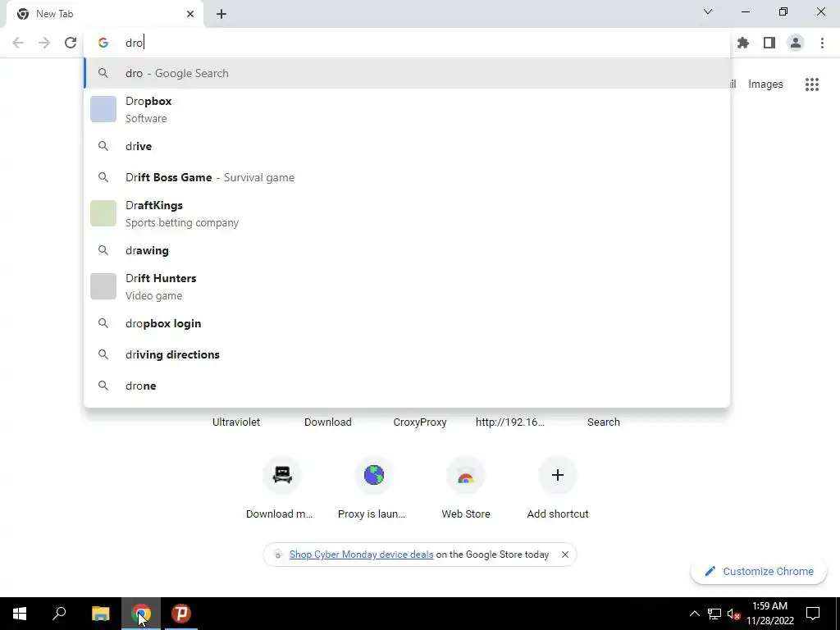The height and width of the screenshot is (630, 840).
Task: Open the Search shortcut label
Action: coord(604,422)
